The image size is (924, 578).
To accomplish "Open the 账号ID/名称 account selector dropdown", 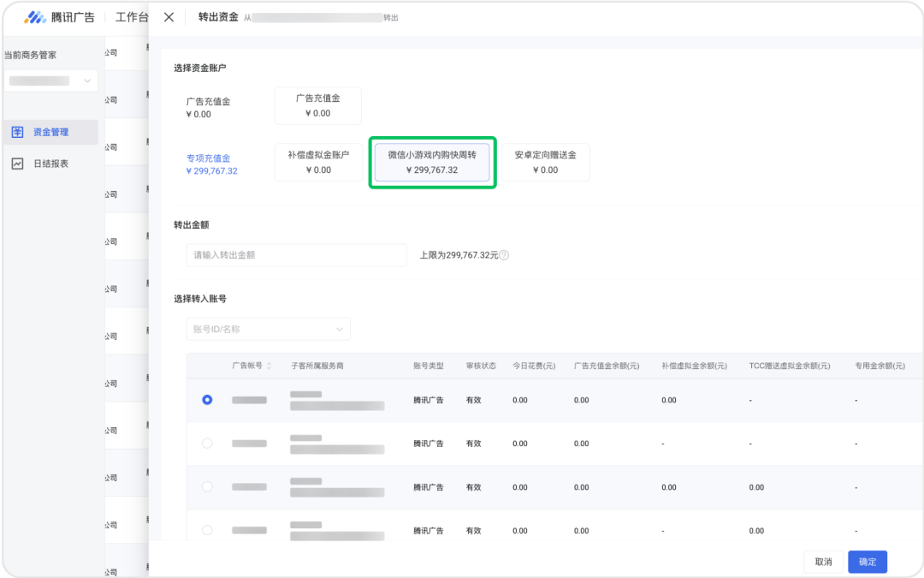I will pyautogui.click(x=268, y=329).
